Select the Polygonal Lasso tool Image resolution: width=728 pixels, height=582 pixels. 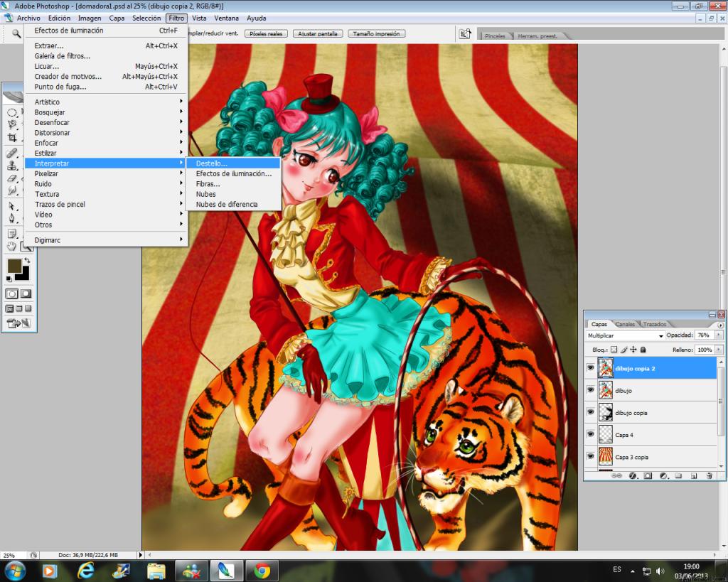pos(11,125)
